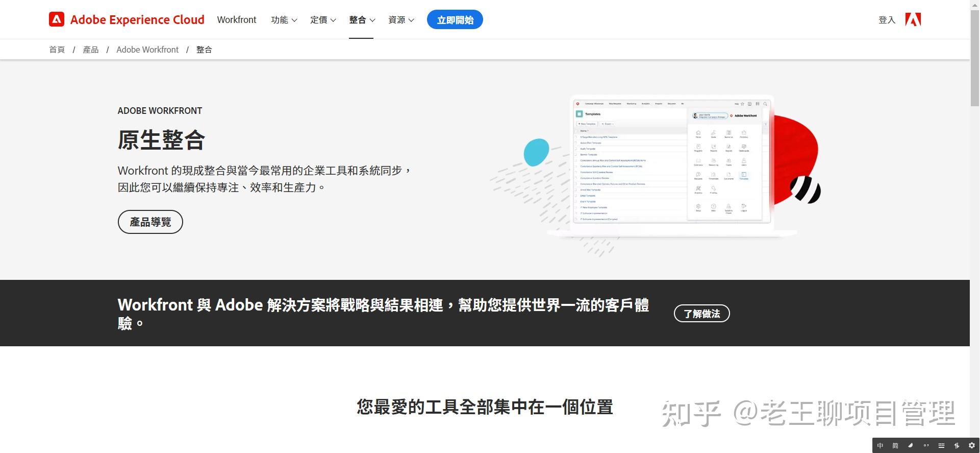980x453 pixels.
Task: Open the IME soft keyboard icon
Action: pos(941,445)
